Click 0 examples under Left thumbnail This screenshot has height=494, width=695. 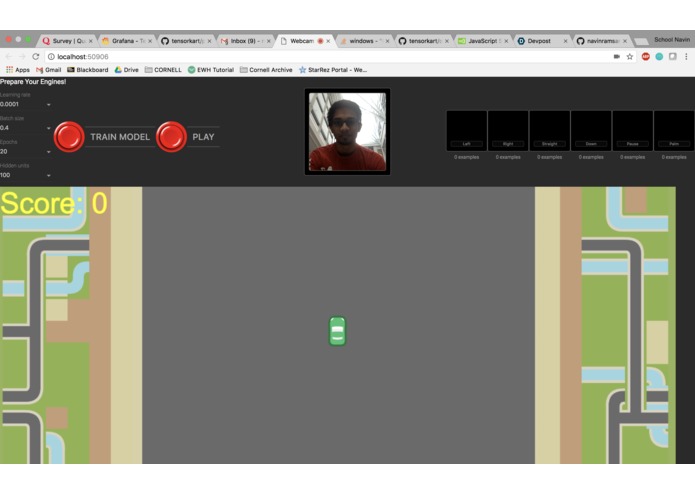point(466,157)
